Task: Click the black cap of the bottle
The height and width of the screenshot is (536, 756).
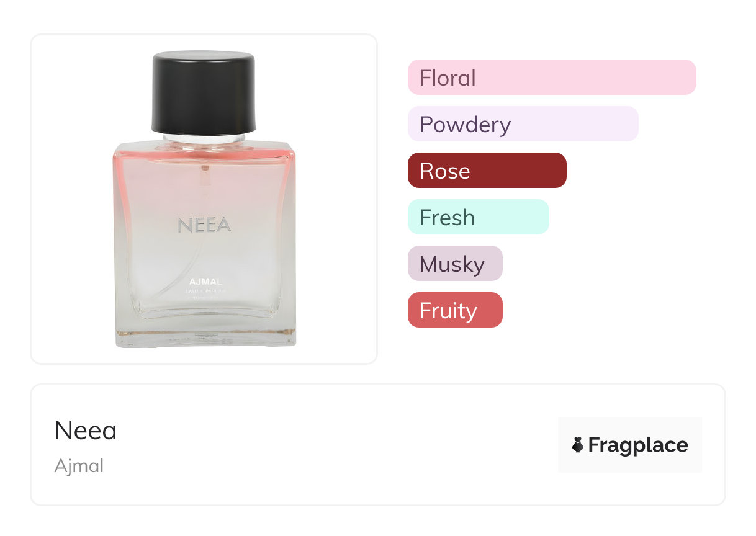Action: coord(204,92)
